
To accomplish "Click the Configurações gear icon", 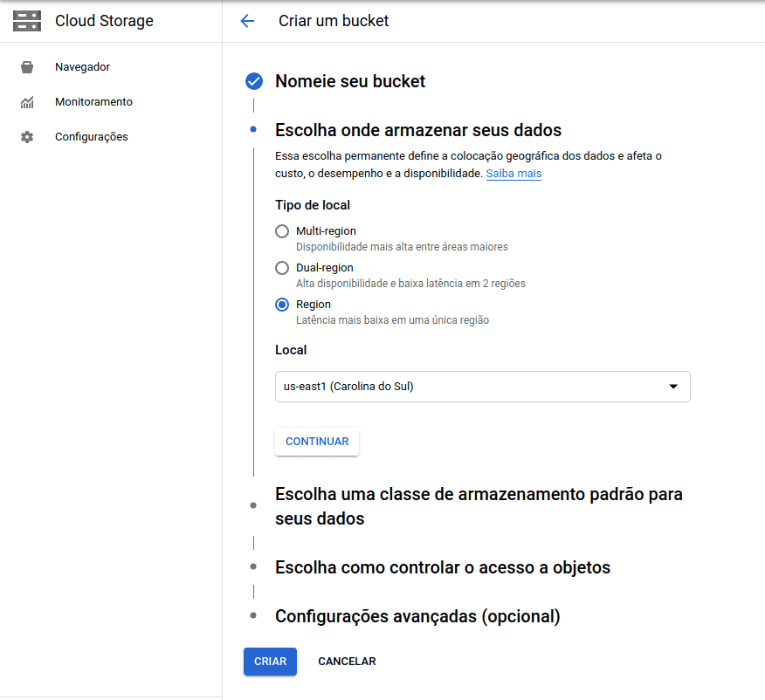I will [27, 137].
